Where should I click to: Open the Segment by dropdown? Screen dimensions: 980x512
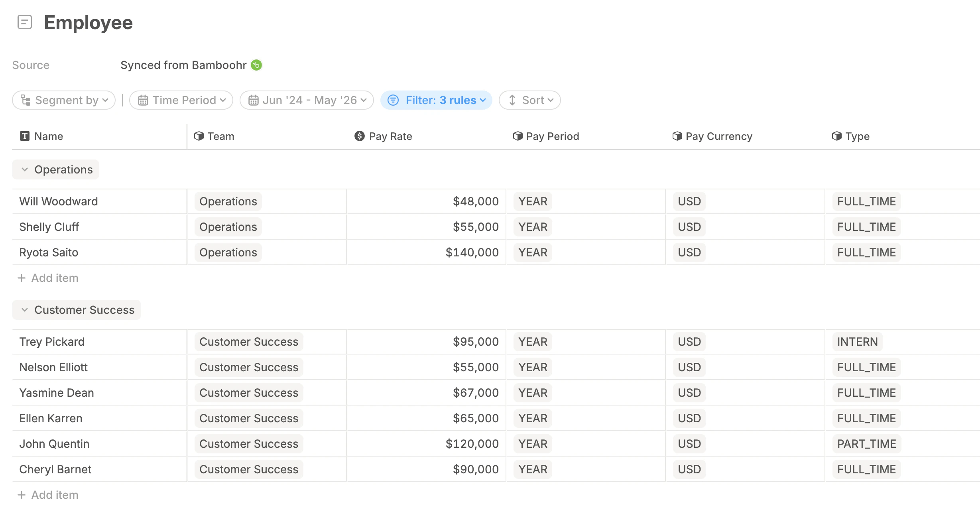(64, 100)
